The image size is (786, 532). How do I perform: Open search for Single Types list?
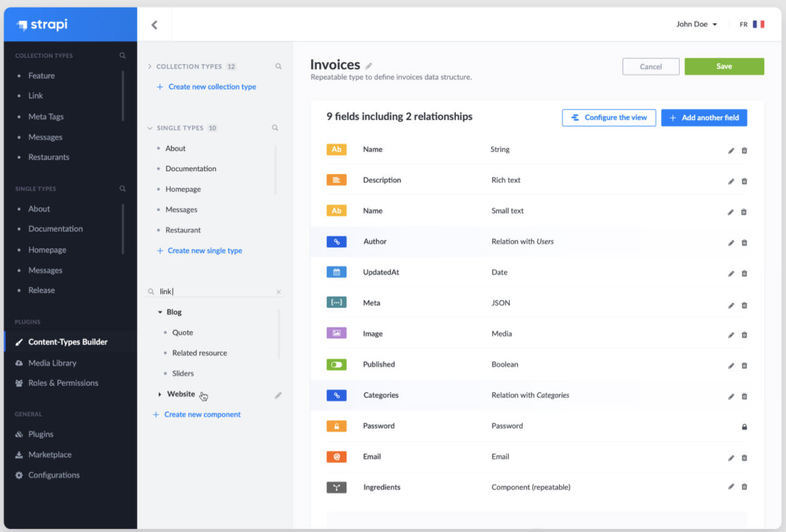click(275, 128)
